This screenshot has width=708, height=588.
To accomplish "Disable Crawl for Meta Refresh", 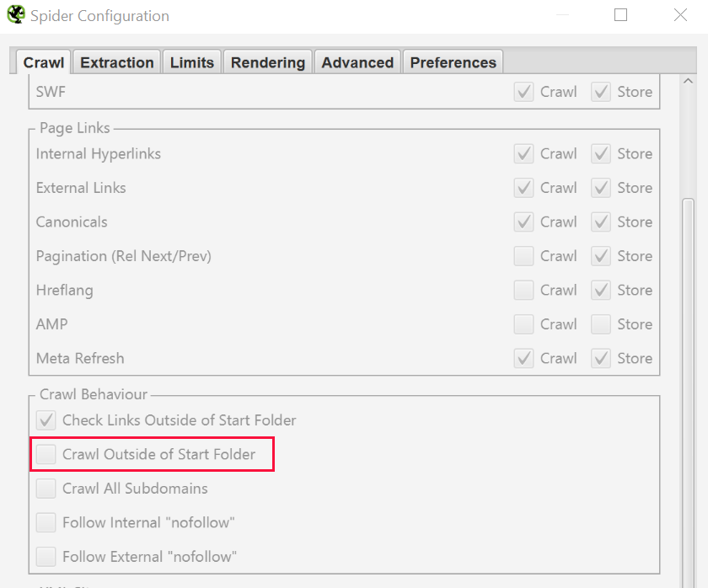I will click(522, 358).
